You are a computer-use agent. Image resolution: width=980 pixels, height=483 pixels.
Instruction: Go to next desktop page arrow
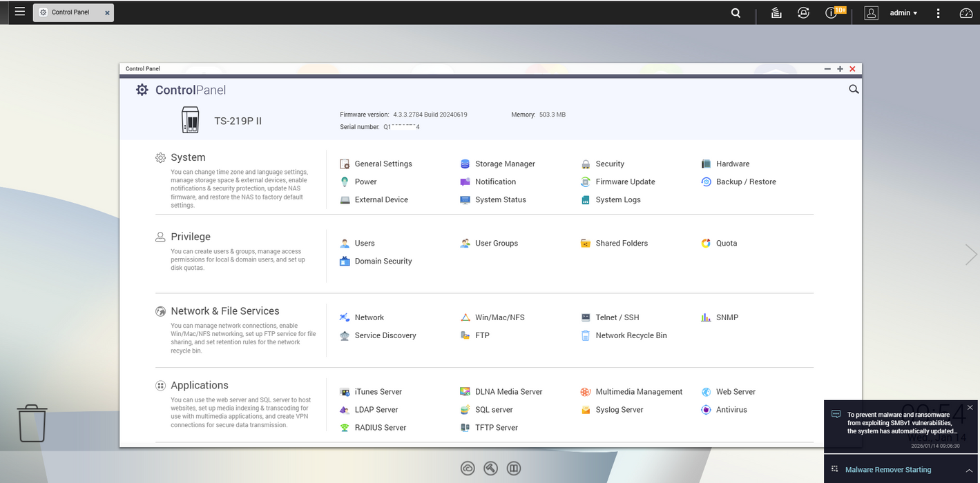pos(971,255)
